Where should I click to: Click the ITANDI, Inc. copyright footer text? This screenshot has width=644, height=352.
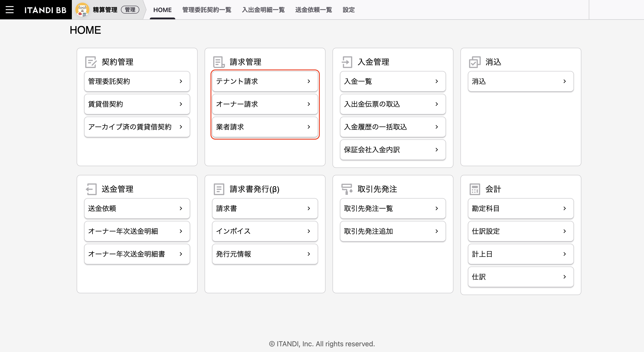tap(322, 344)
